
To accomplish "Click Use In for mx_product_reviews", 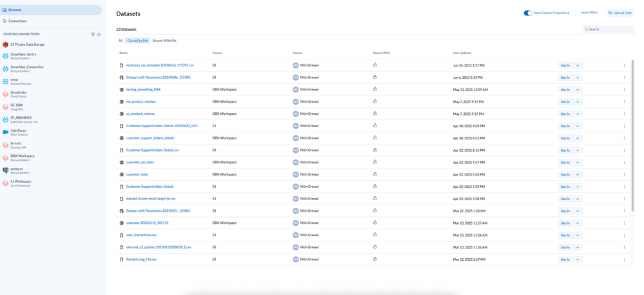I will point(565,101).
